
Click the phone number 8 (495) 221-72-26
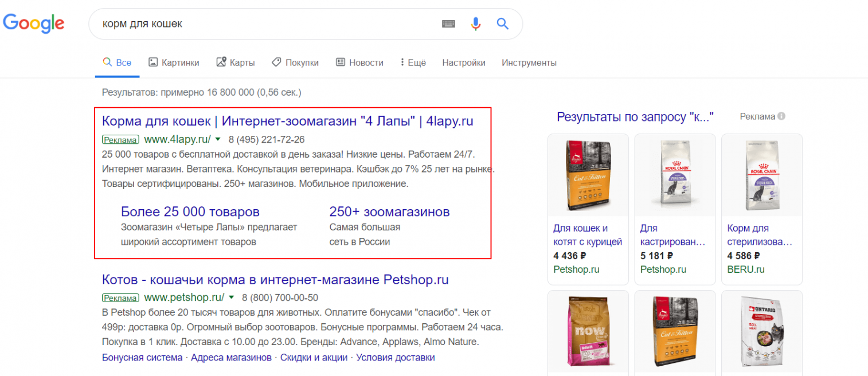[267, 139]
